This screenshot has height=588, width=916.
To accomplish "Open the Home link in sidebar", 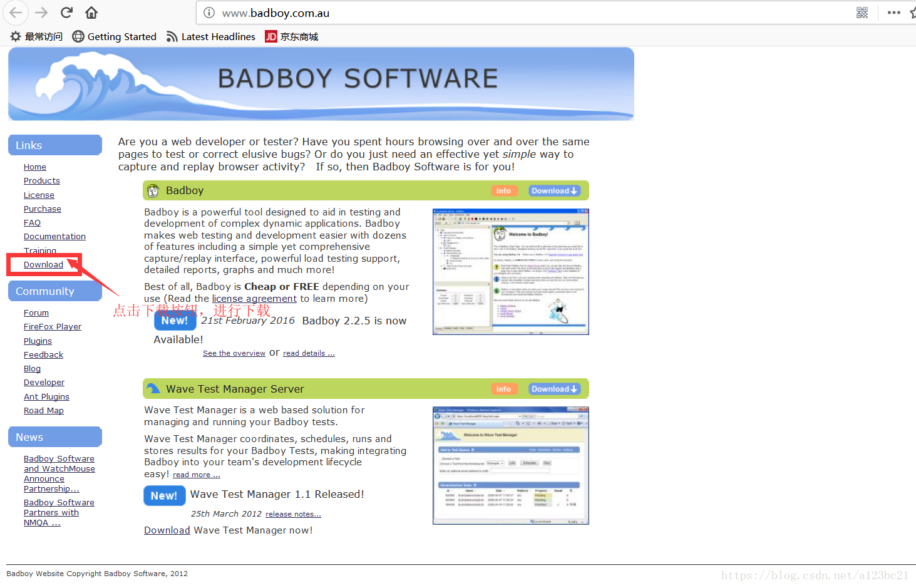I will [x=35, y=167].
